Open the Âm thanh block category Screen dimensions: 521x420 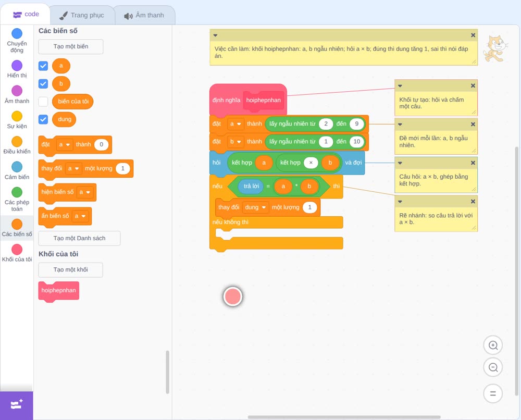17,95
